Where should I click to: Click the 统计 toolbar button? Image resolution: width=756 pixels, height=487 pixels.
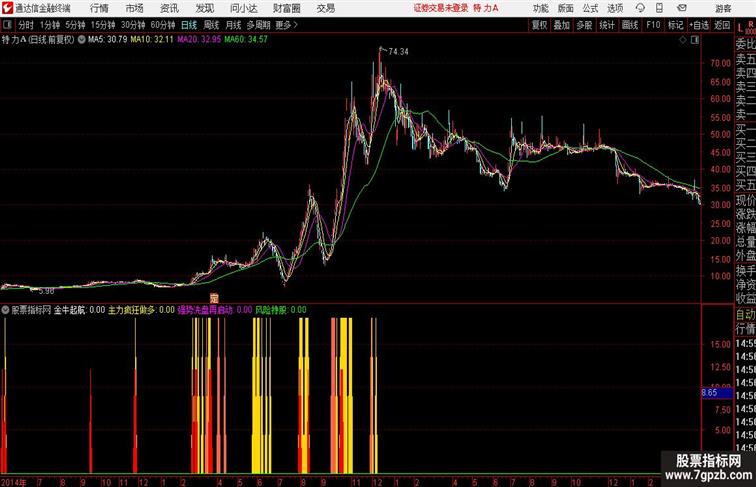click(607, 25)
